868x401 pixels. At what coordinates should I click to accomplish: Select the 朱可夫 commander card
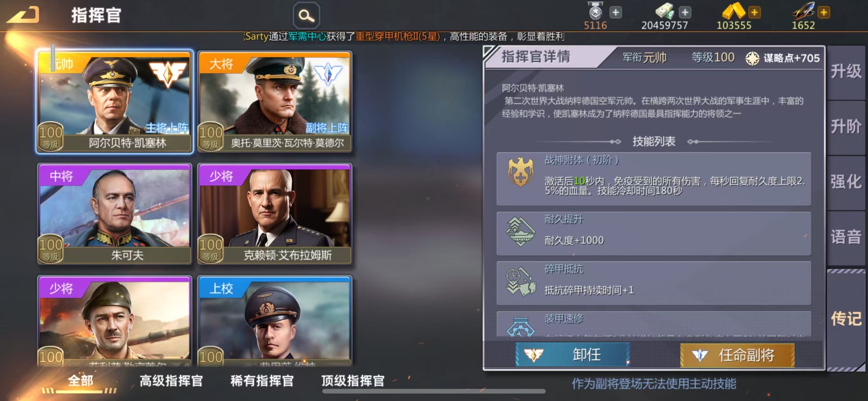tap(115, 214)
